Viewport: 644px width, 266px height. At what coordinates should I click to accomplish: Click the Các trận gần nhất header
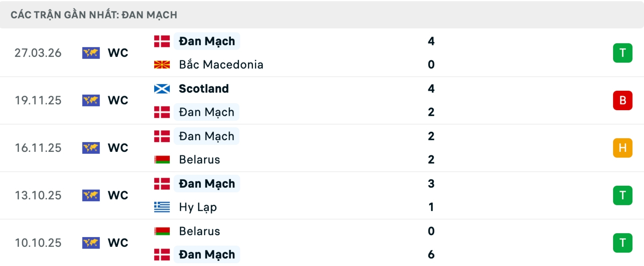(94, 15)
